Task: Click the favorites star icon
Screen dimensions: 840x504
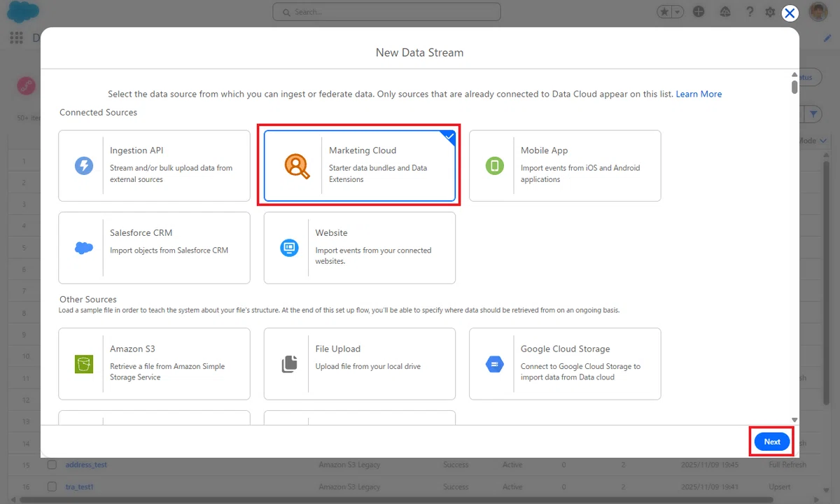Action: click(x=664, y=12)
